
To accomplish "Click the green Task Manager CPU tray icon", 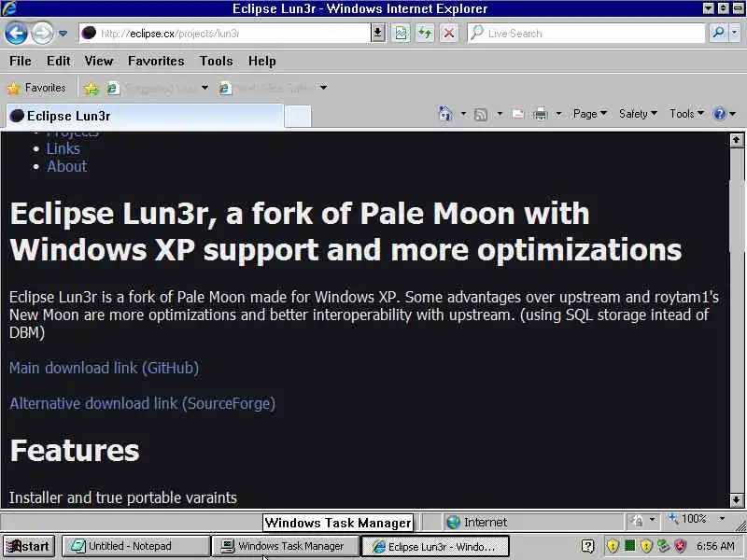I will [629, 545].
